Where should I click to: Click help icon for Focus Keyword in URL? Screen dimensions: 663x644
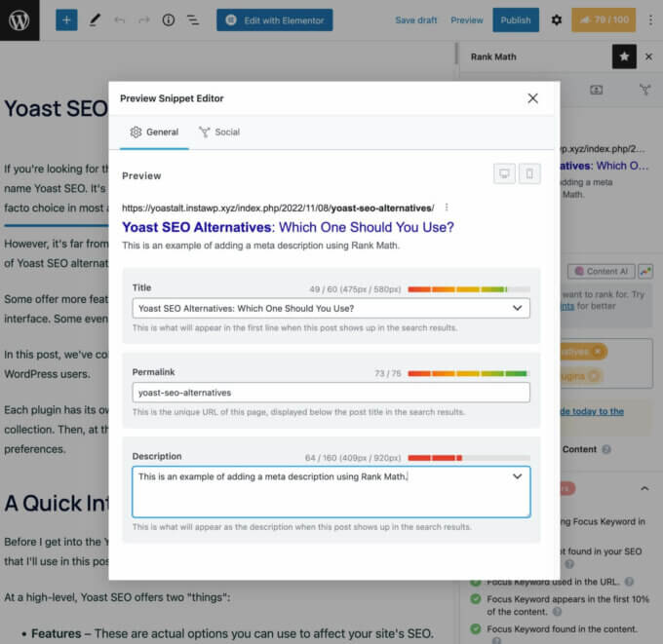coord(629,582)
